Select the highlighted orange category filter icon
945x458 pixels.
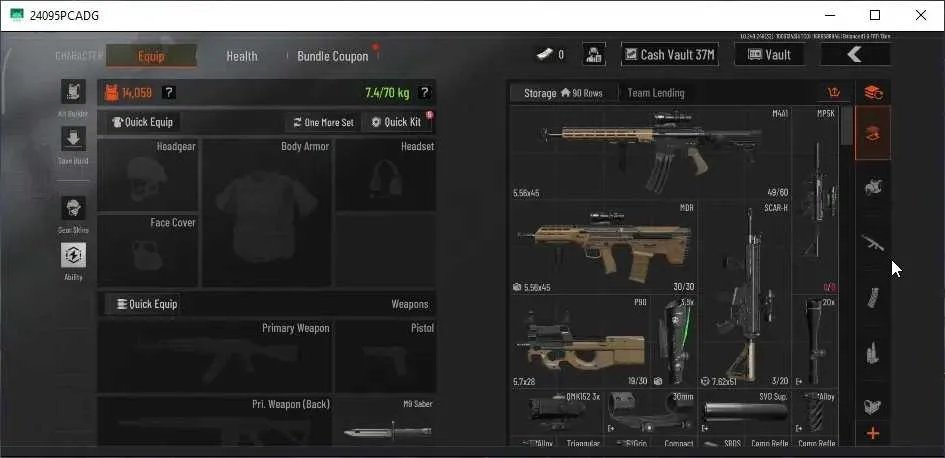tap(873, 133)
